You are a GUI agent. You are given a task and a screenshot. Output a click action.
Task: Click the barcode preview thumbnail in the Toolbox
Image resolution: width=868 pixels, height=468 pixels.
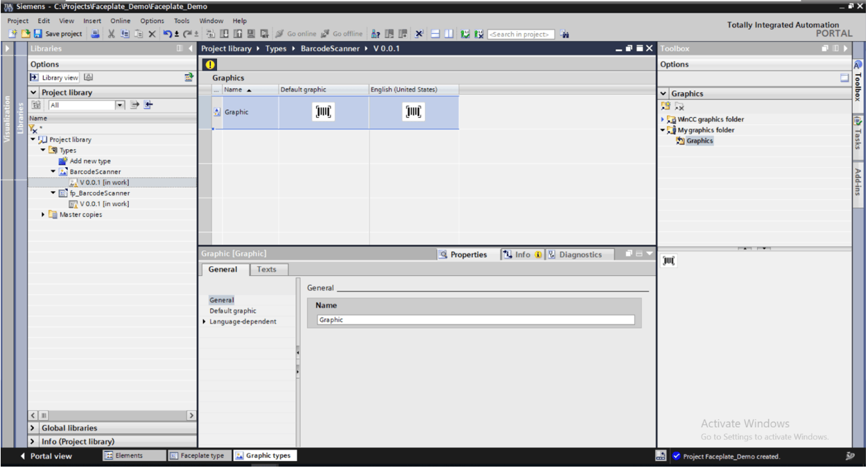668,260
